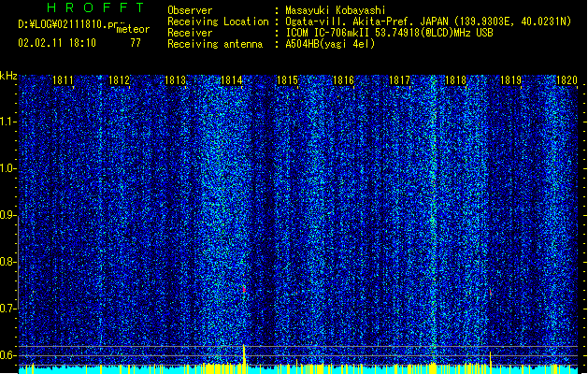Click the 0.8 kHz frequency tick label
Image resolution: width=588 pixels, height=374 pixels.
point(7,262)
